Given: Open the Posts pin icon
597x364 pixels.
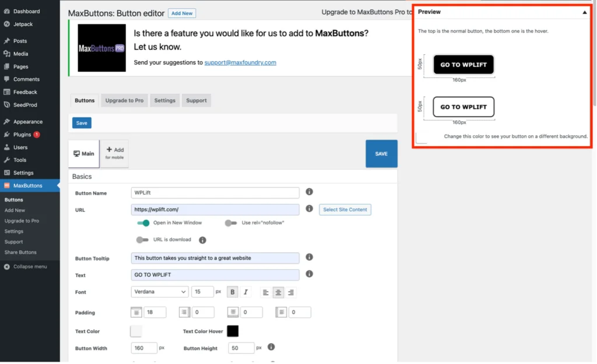Looking at the screenshot, I should pyautogui.click(x=7, y=41).
